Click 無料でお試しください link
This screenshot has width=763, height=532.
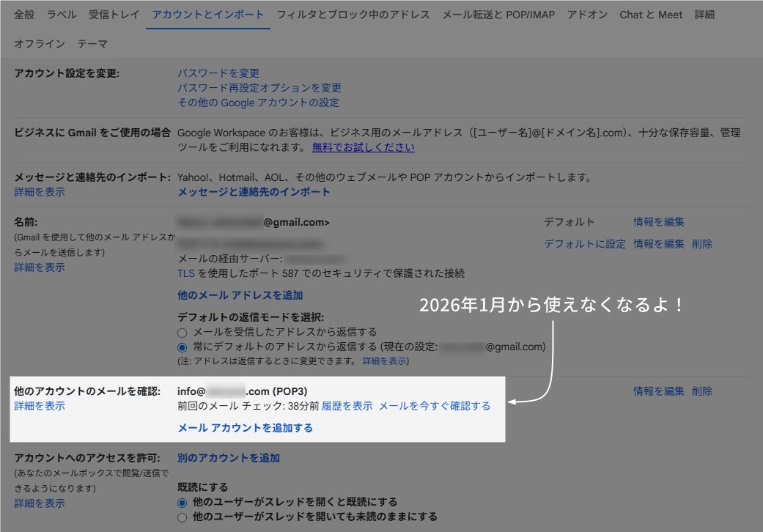tap(363, 147)
